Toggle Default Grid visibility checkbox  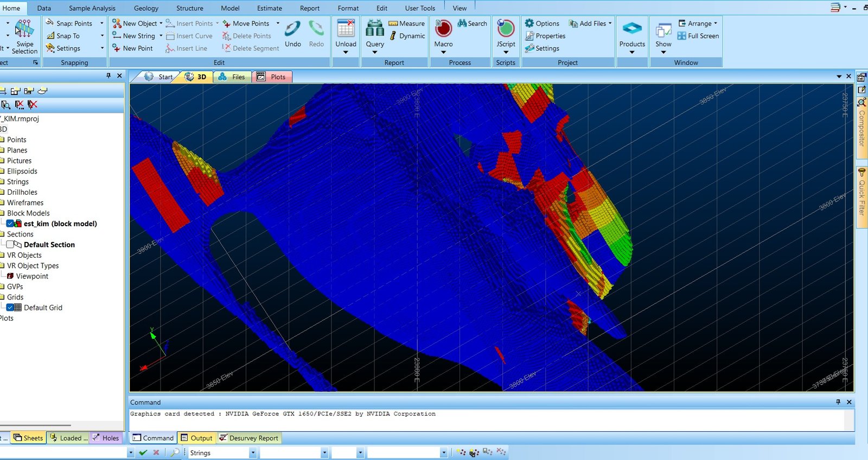10,308
